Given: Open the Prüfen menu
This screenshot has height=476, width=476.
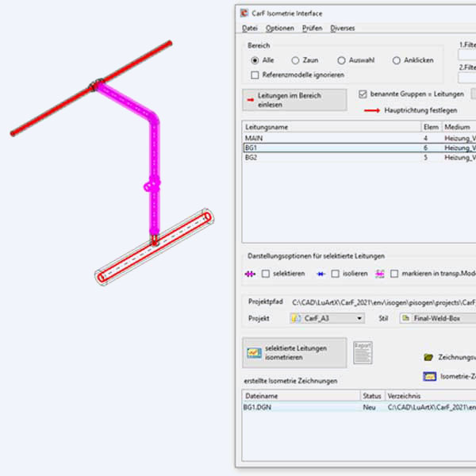Looking at the screenshot, I should click(312, 29).
